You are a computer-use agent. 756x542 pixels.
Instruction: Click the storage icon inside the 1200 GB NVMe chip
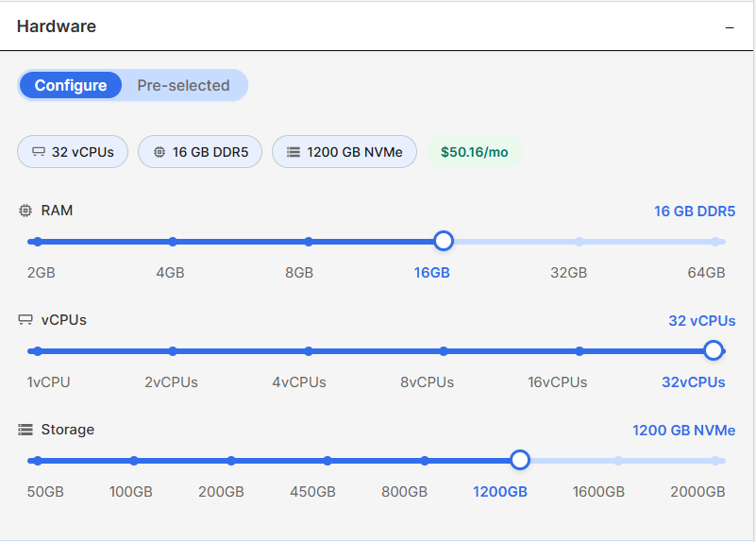(x=294, y=152)
